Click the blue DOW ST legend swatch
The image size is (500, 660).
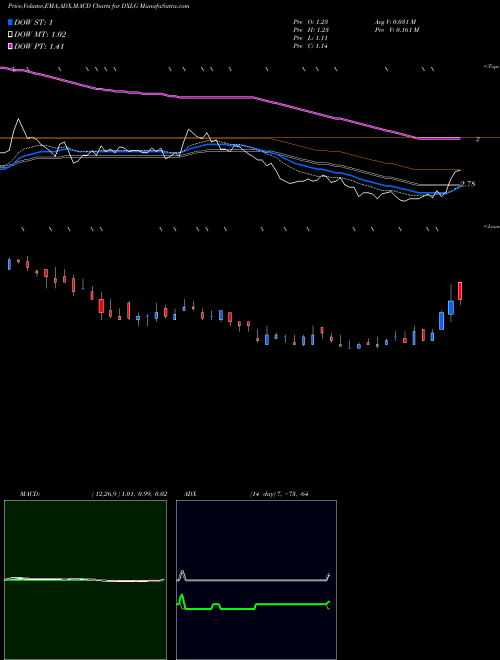click(10, 22)
